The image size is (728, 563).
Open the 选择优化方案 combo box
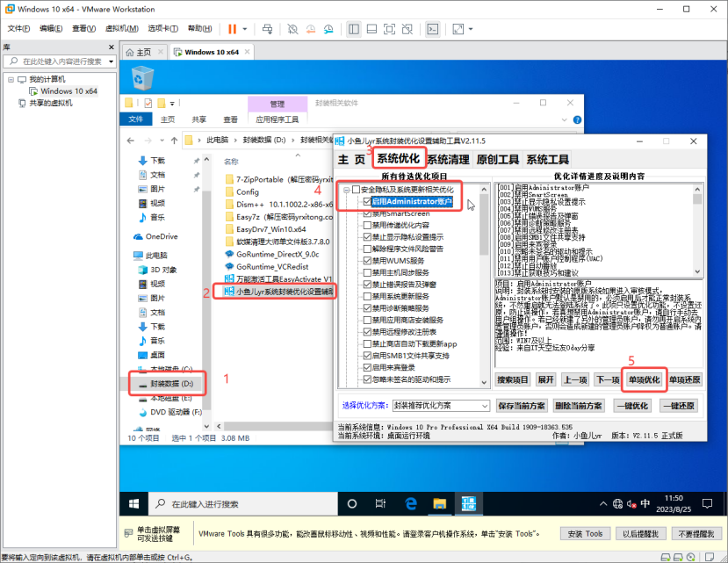[441, 406]
